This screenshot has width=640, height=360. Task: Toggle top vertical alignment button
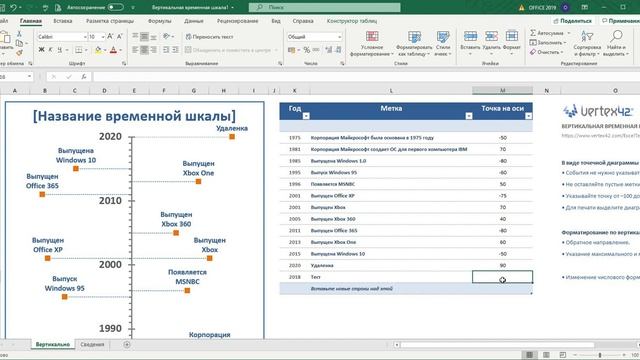[135, 37]
